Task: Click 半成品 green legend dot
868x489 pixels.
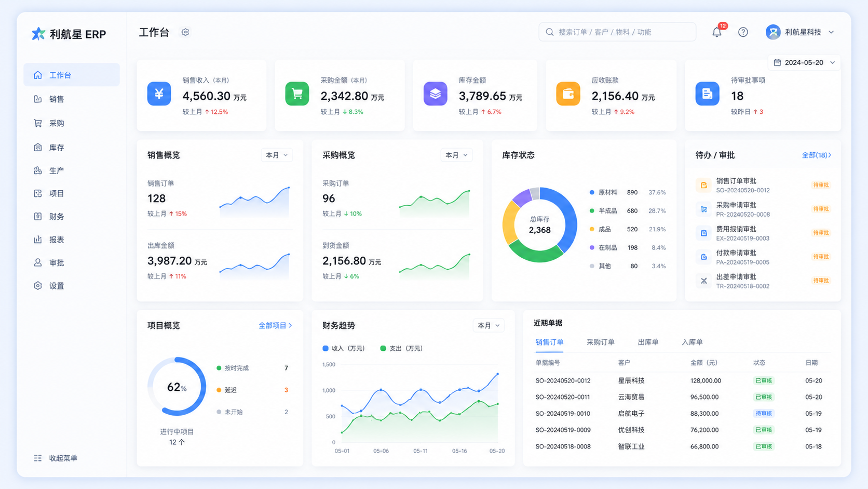Action: click(x=592, y=210)
